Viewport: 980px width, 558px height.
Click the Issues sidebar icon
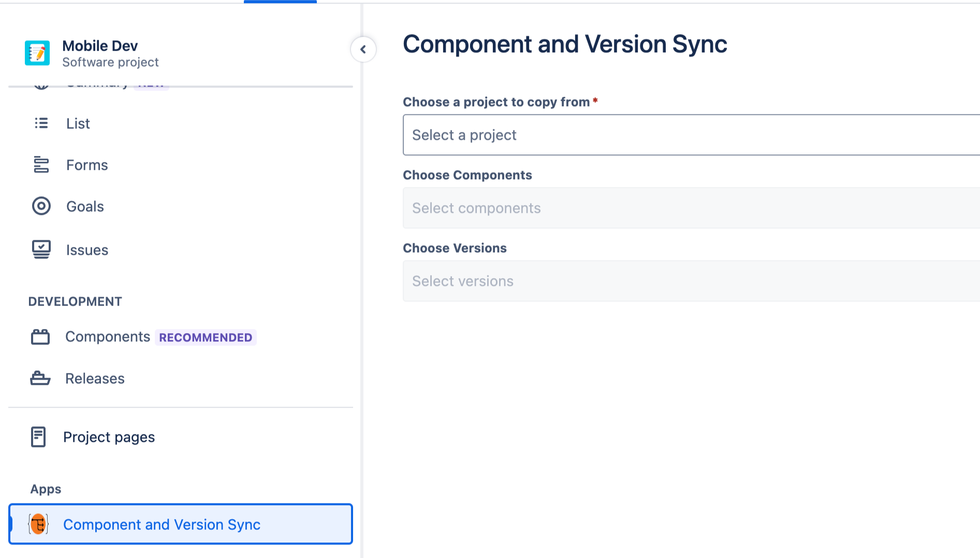(41, 249)
